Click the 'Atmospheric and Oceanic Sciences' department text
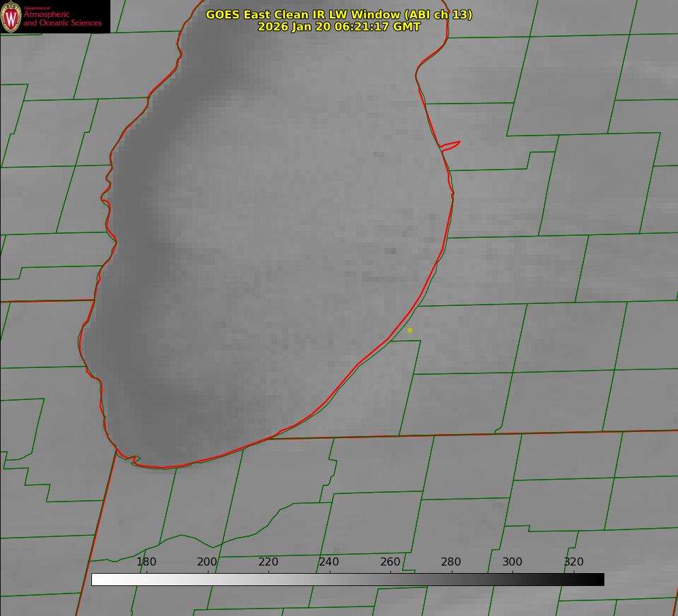The height and width of the screenshot is (616, 678). 63,18
